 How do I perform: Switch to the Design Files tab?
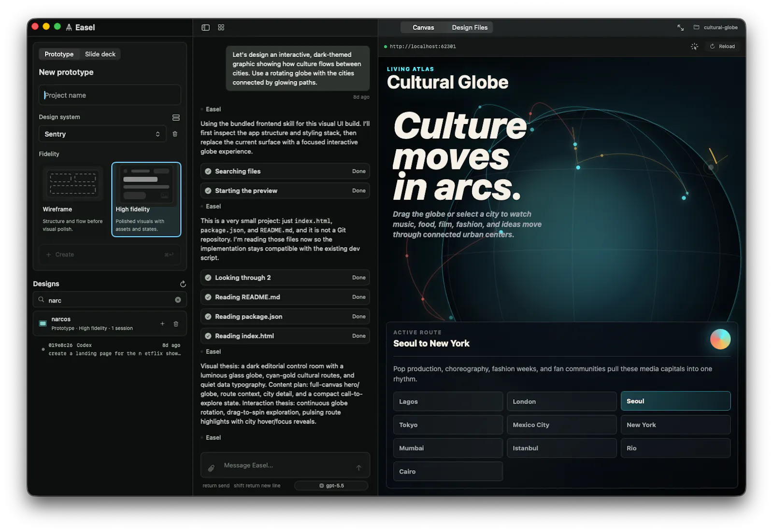coord(470,28)
